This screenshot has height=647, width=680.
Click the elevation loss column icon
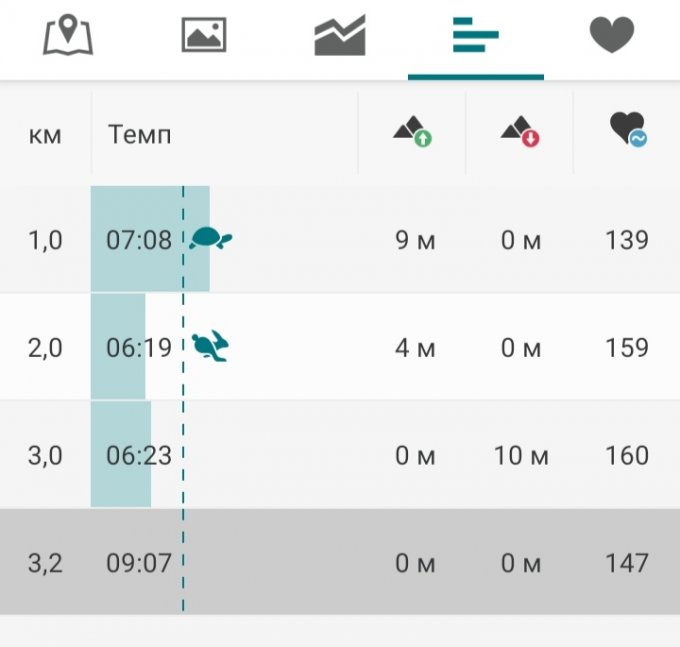pyautogui.click(x=519, y=132)
